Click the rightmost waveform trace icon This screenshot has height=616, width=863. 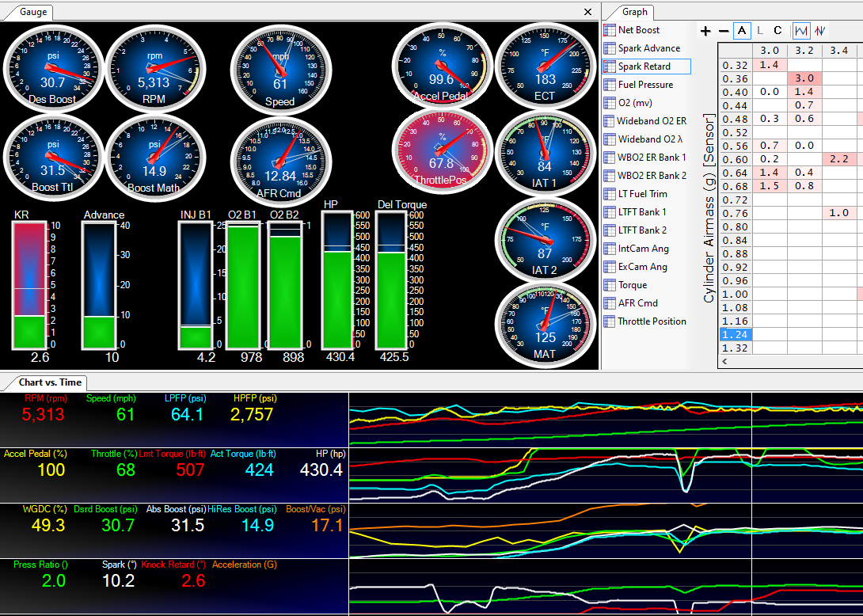819,31
